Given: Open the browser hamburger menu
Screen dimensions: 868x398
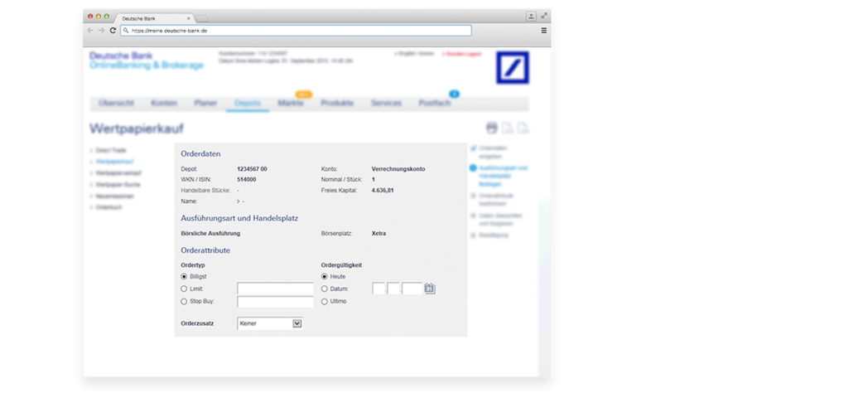Looking at the screenshot, I should click(543, 31).
